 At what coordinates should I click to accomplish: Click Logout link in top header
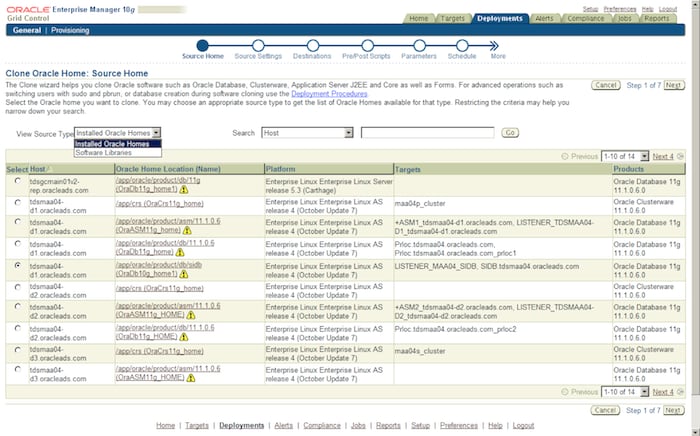click(x=668, y=9)
